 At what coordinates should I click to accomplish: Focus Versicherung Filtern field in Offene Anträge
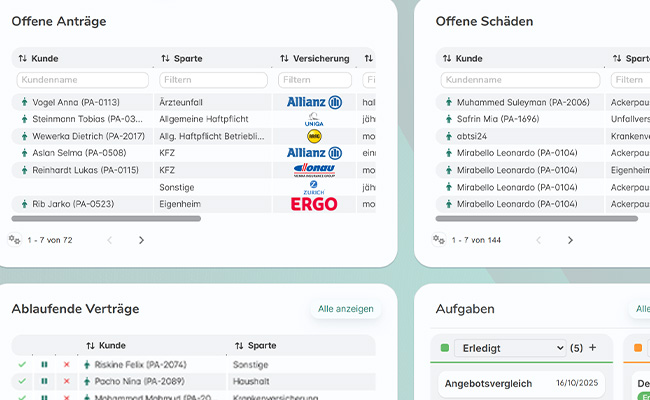tap(315, 80)
